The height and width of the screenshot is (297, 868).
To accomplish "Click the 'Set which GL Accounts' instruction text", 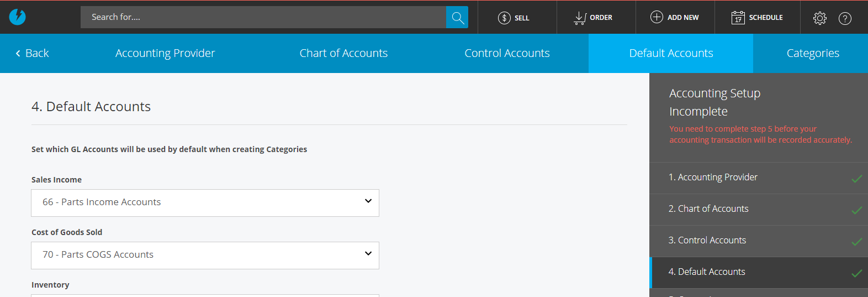I will [169, 149].
